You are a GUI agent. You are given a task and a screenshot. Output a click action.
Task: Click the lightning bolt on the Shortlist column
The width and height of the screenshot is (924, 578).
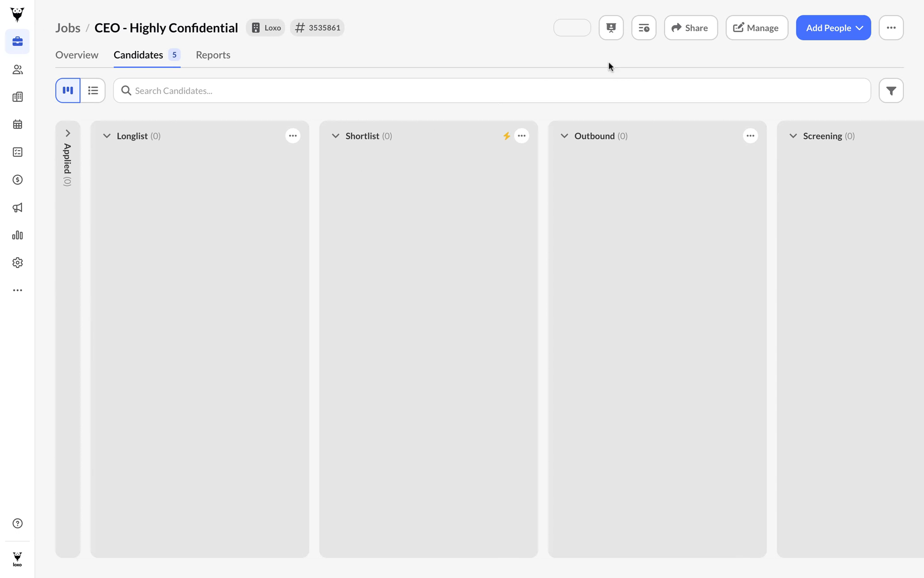tap(506, 136)
